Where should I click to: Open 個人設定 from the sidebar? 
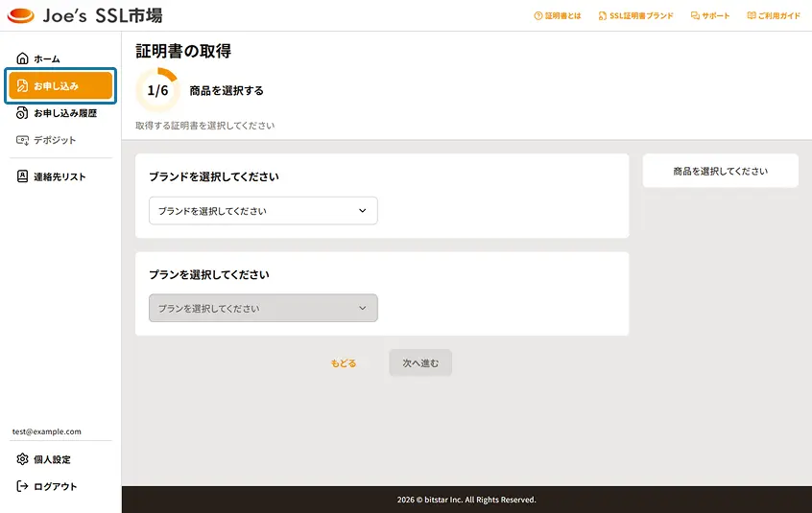click(60, 459)
